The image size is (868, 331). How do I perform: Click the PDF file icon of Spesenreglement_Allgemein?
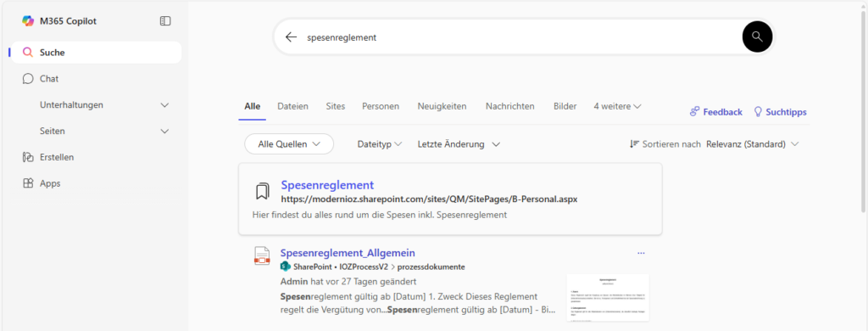click(x=263, y=255)
